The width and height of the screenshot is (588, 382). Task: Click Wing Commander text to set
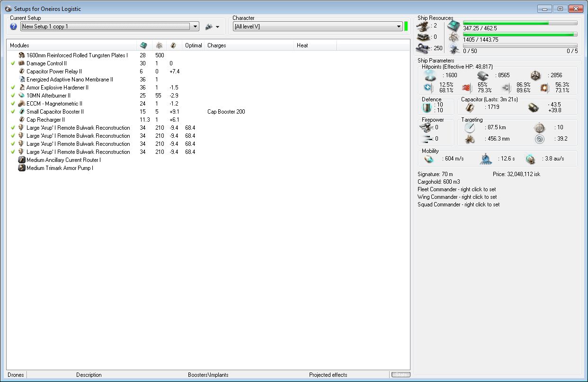(457, 197)
